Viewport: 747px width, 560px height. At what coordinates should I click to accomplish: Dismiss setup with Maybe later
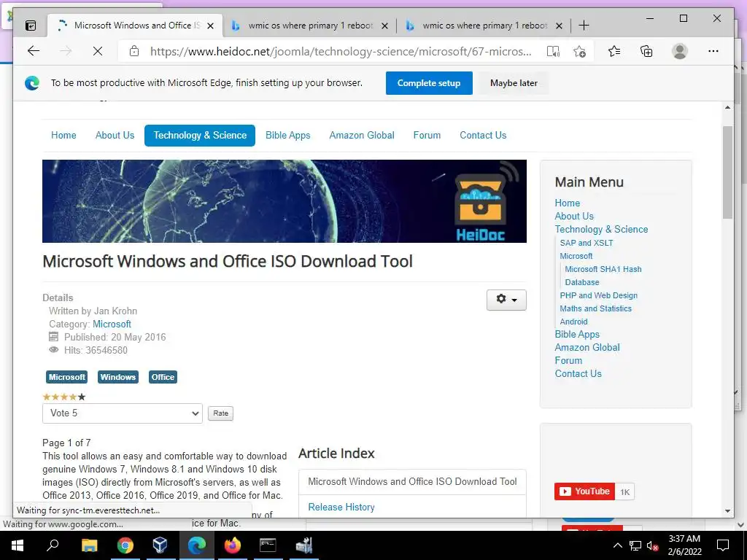pyautogui.click(x=514, y=83)
